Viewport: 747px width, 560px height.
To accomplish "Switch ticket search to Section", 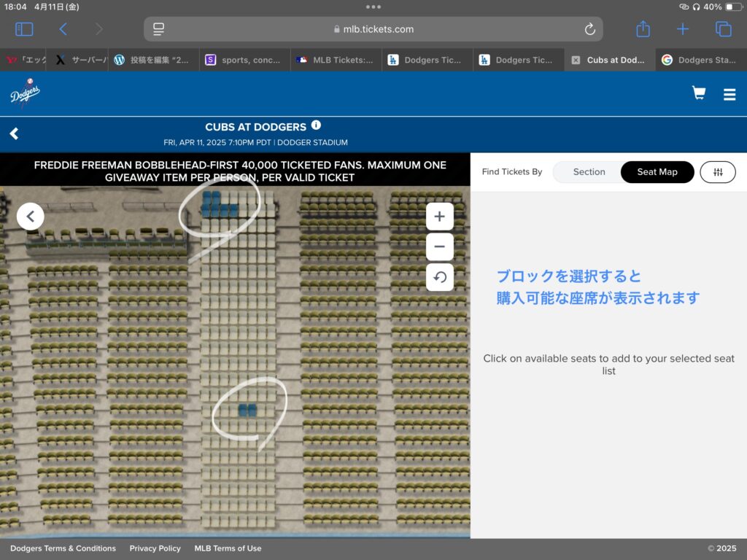I will tap(589, 172).
